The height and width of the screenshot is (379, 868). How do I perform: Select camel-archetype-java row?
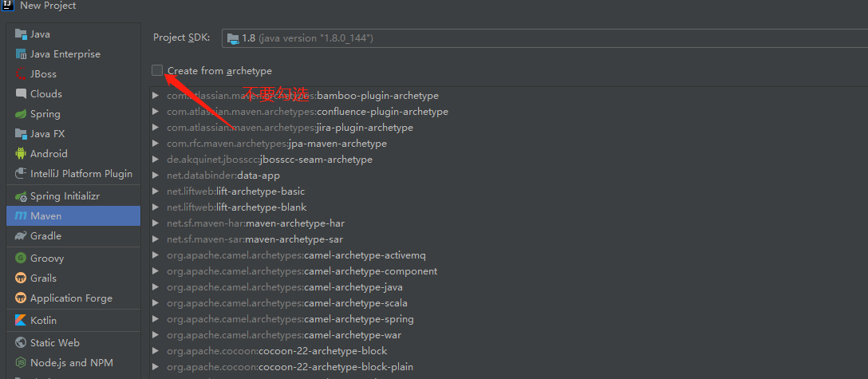click(508, 288)
